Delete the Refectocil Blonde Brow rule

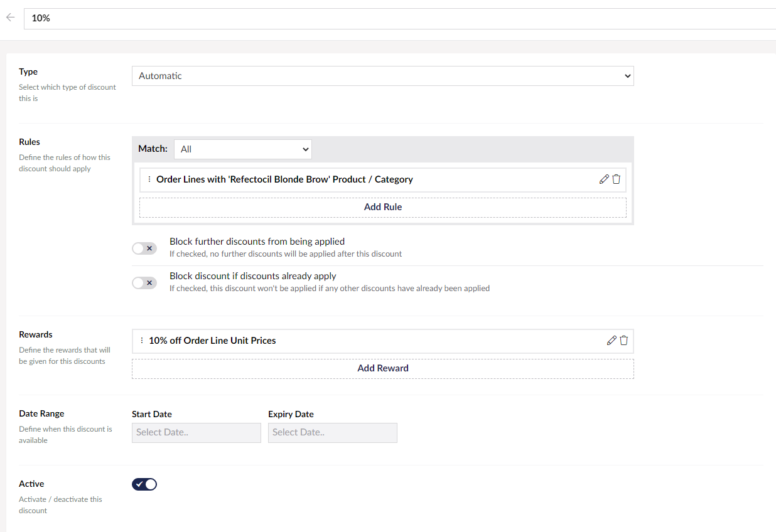point(617,179)
